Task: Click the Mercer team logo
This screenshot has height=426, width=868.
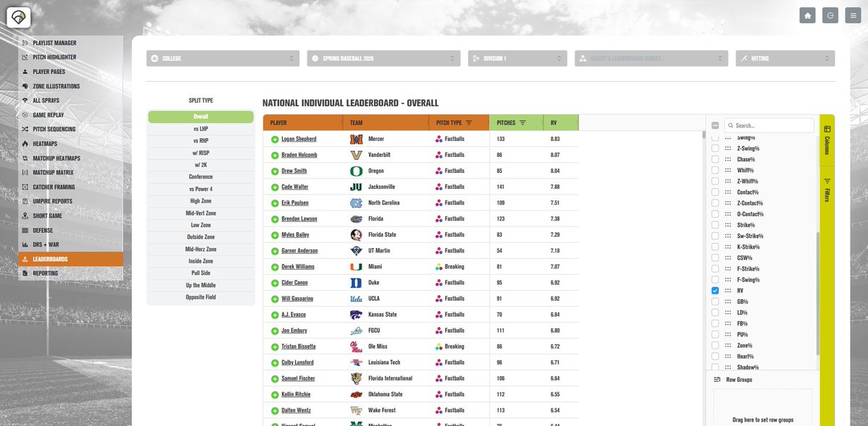Action: tap(356, 139)
